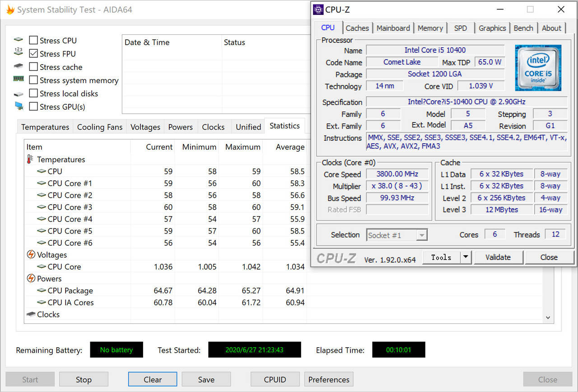578x392 pixels.
Task: Enable the Stress system memory checkbox
Action: (x=33, y=80)
